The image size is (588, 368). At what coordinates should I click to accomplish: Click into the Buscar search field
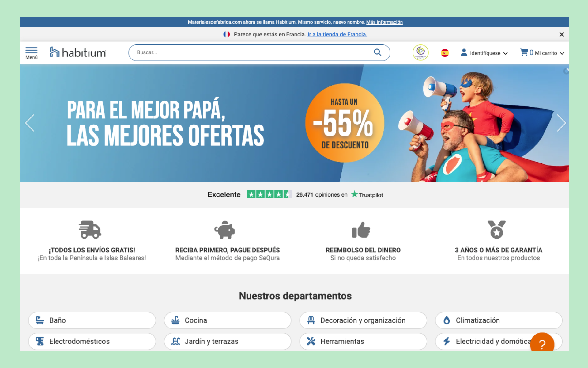click(251, 52)
